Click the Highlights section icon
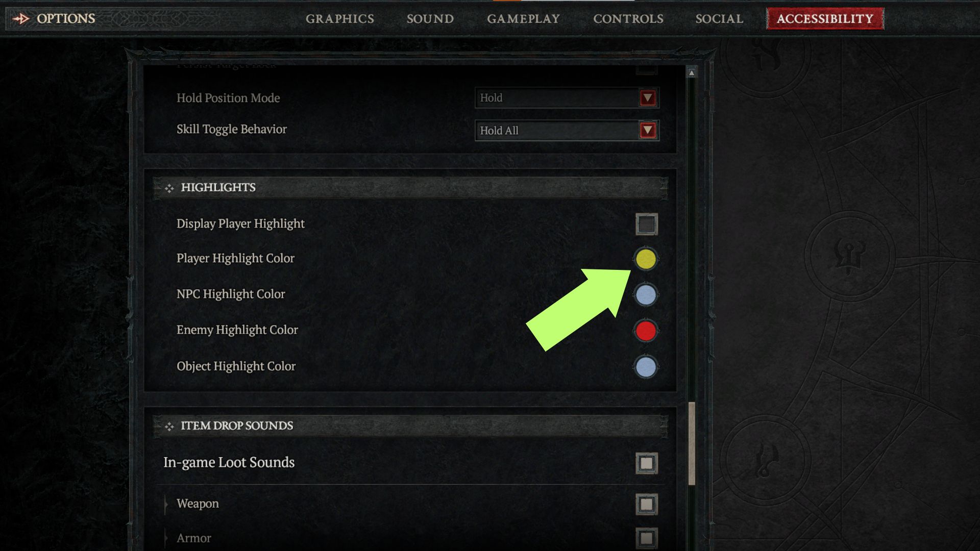Viewport: 980px width, 551px height. tap(169, 188)
